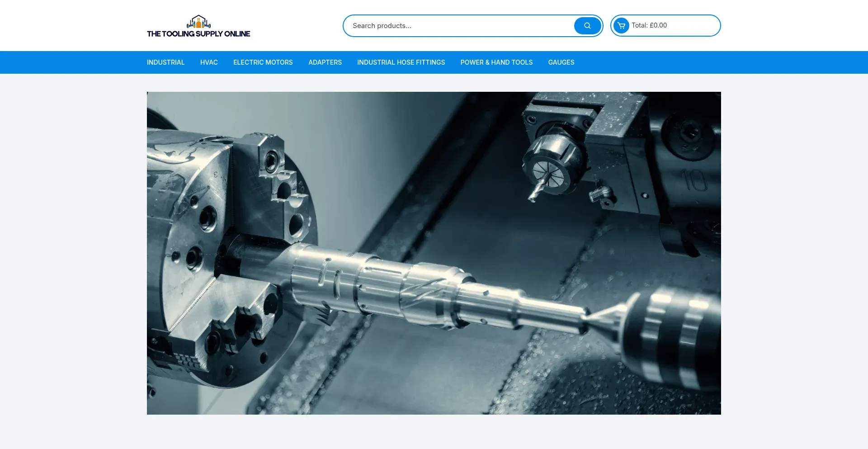View cart via Total: £0.00 text
This screenshot has width=868, height=449.
(649, 25)
